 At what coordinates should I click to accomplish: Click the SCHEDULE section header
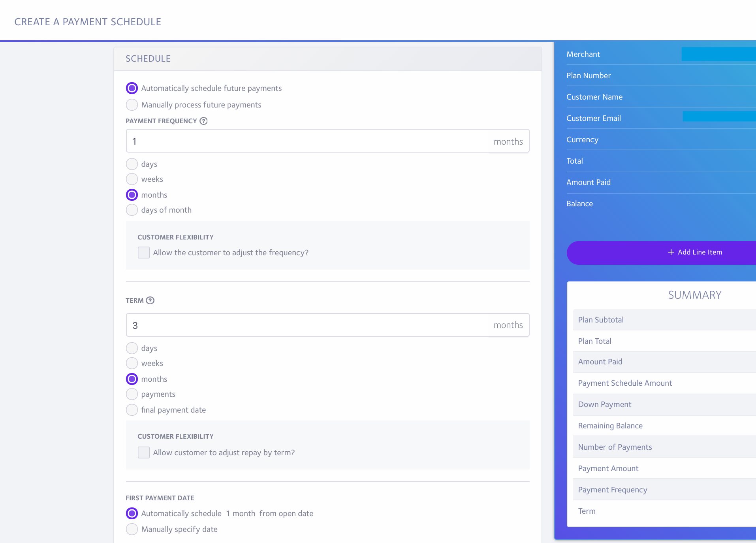328,59
